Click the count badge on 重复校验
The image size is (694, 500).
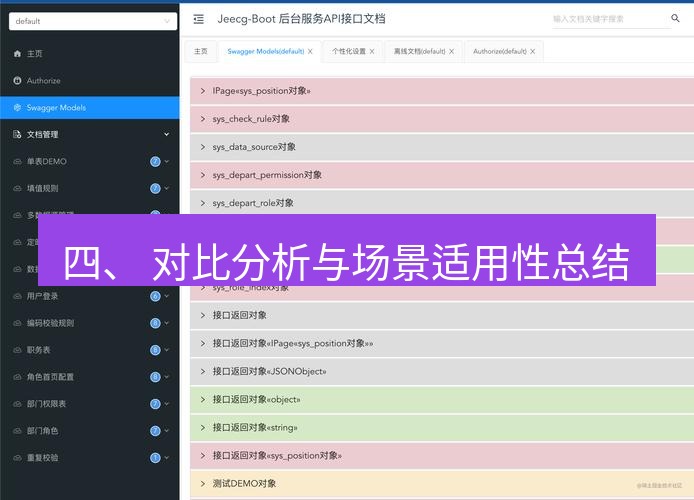(155, 458)
